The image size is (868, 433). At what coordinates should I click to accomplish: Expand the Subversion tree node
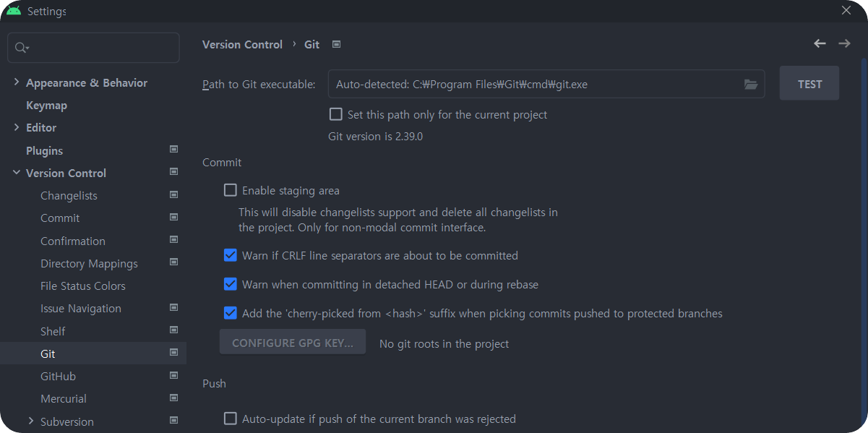pyautogui.click(x=31, y=421)
